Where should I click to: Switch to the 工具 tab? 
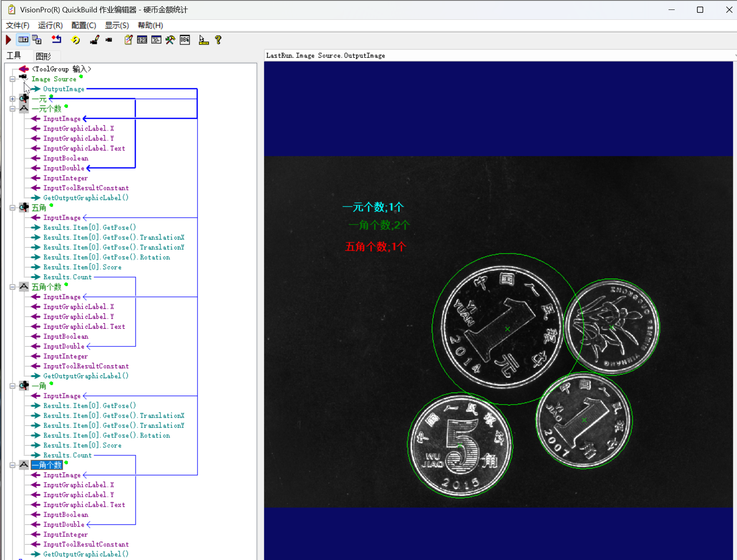[x=14, y=56]
